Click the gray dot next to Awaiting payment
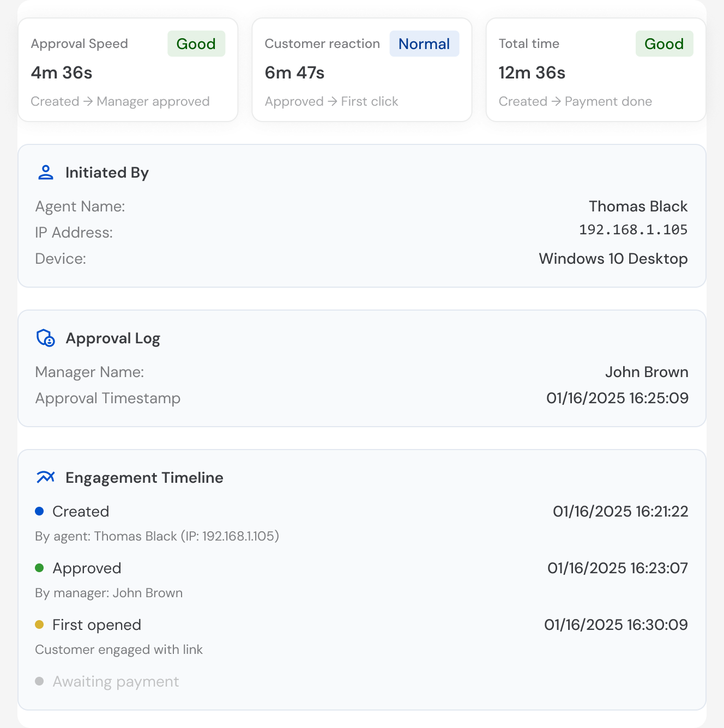 39,681
